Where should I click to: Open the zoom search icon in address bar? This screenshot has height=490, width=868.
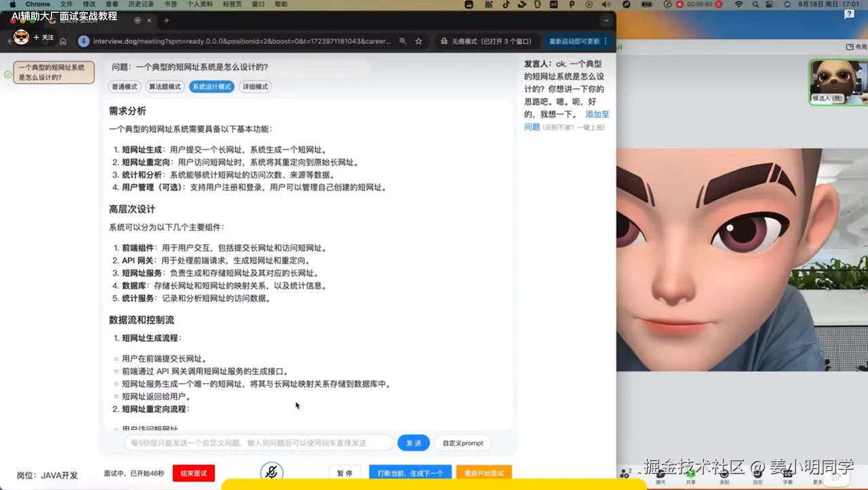(401, 41)
